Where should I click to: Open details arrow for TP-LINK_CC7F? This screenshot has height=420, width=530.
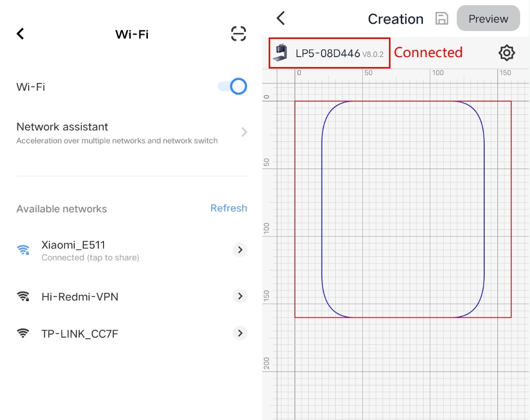point(240,333)
